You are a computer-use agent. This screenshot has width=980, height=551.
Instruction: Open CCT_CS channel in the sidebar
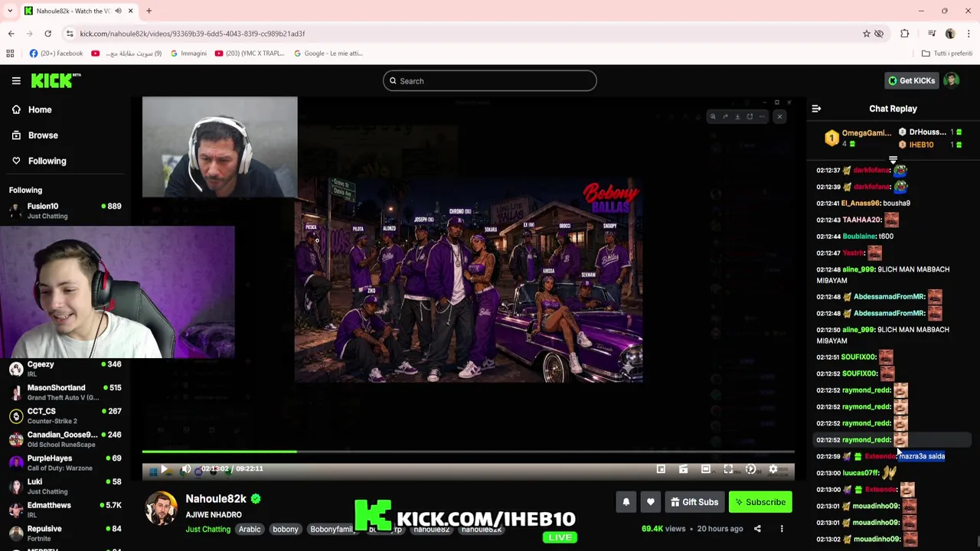(65, 416)
